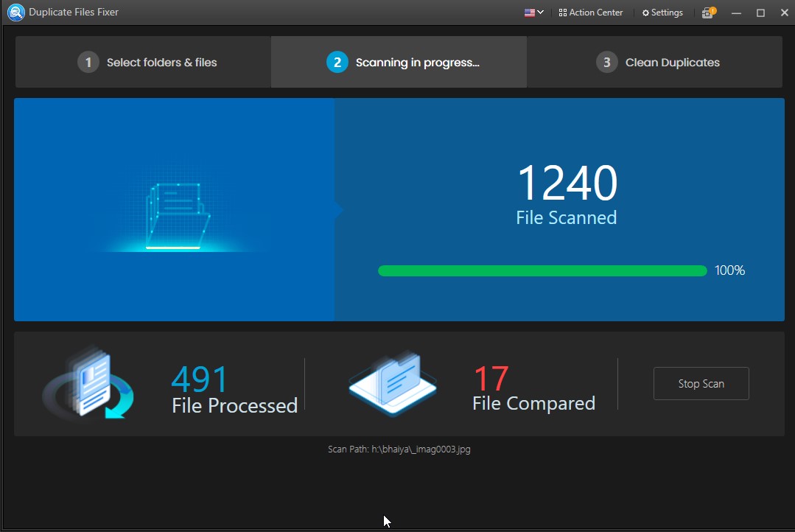The width and height of the screenshot is (795, 532).
Task: Click the 1240 File Scanned counter
Action: (x=567, y=195)
